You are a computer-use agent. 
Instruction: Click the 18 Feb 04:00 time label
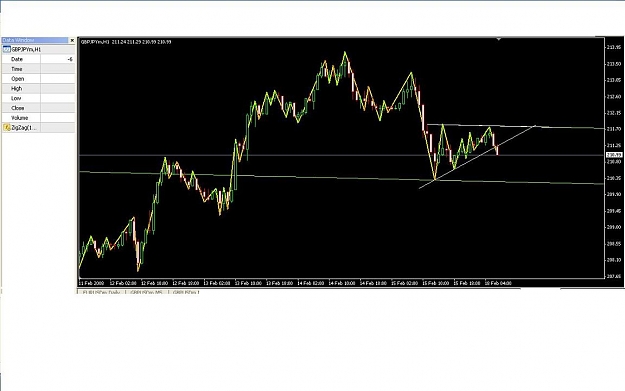pos(498,283)
